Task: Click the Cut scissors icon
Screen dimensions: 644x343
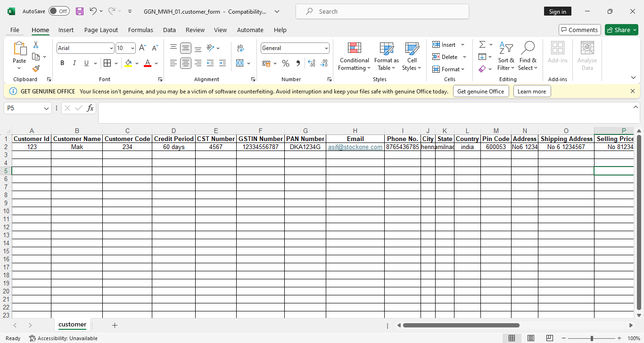Action: [36, 45]
